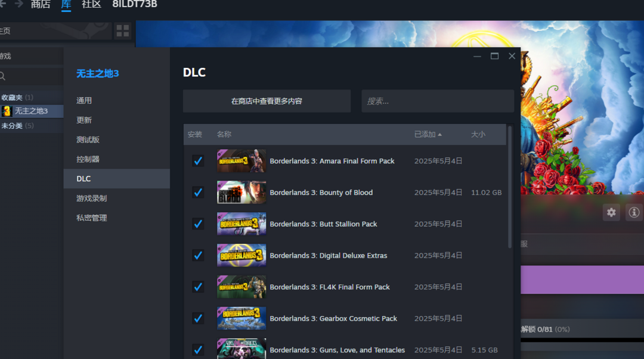Viewport: 644px width, 359px height.
Task: Toggle FL4K Final Form Pack checkbox
Action: tap(198, 287)
